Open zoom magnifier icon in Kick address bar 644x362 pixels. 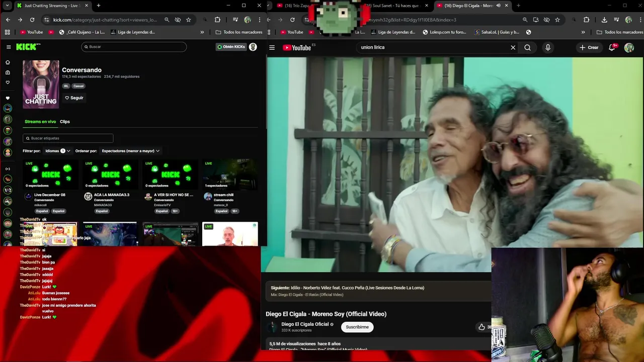click(167, 20)
